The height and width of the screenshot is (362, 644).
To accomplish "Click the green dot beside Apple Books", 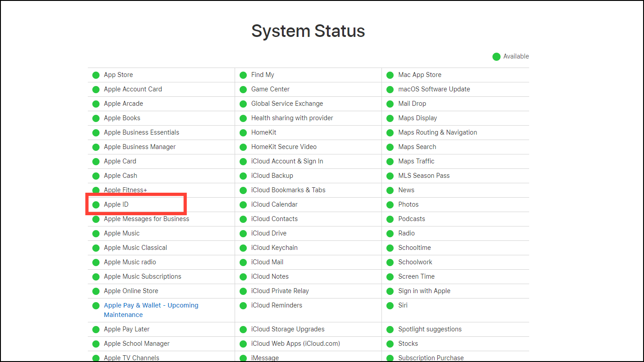I will [x=96, y=118].
